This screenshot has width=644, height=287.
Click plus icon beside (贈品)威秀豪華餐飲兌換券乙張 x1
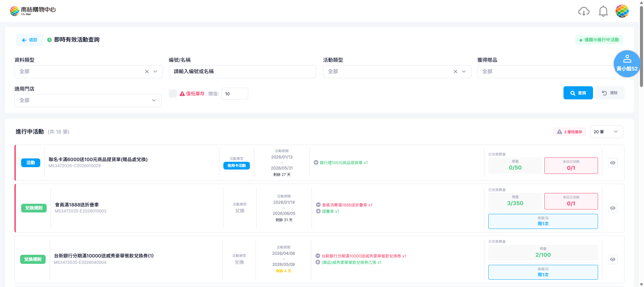(x=318, y=262)
